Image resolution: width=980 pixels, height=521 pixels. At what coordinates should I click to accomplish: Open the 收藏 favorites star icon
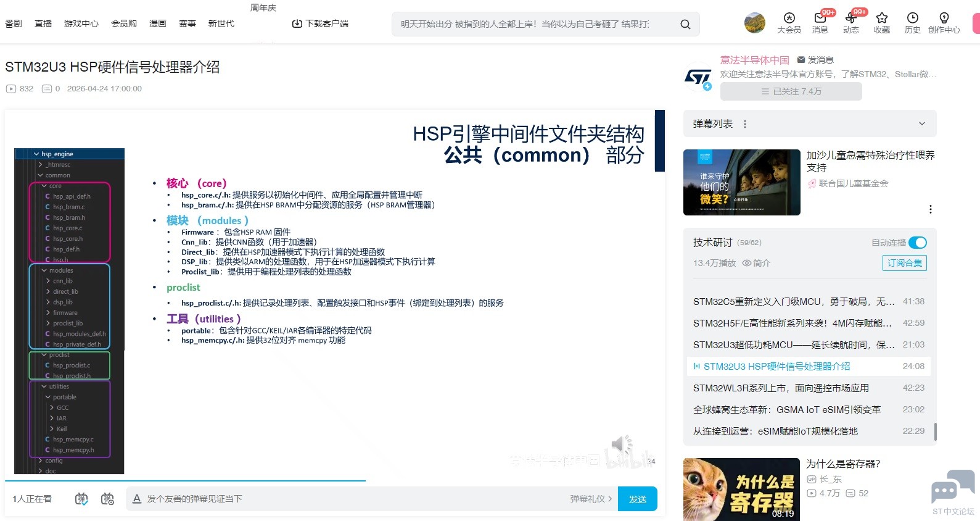coord(882,18)
